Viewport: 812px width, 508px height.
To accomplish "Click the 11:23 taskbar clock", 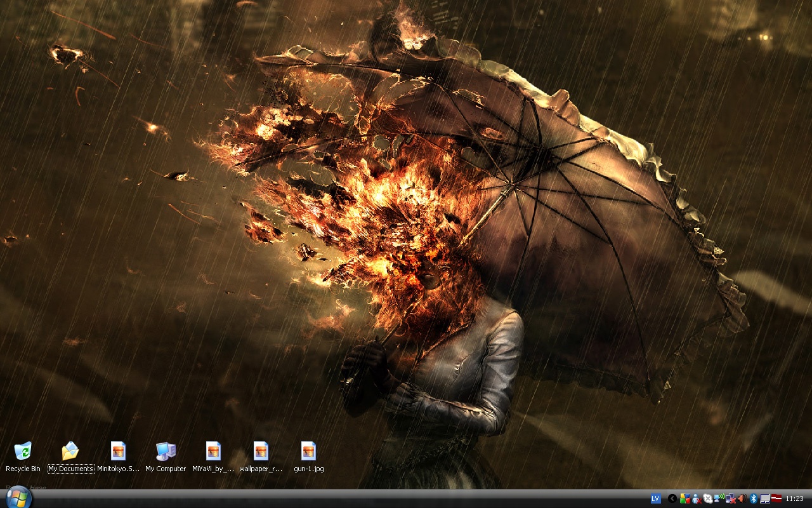I will point(795,498).
